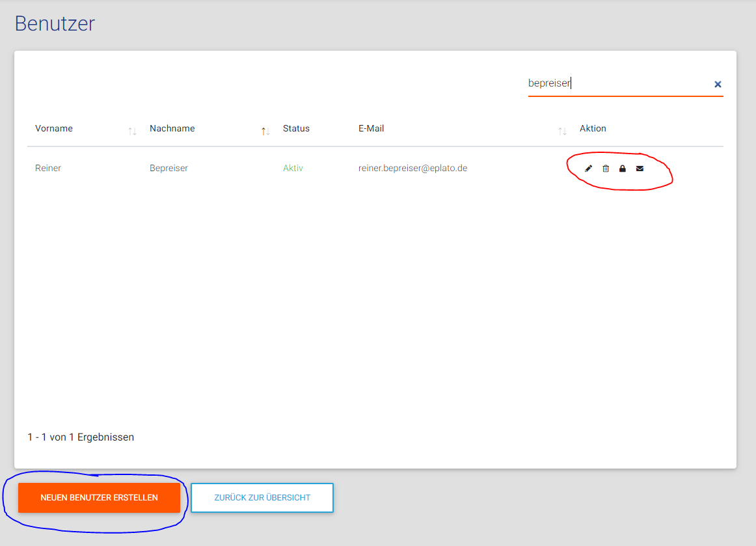The width and height of the screenshot is (756, 546).
Task: Click the Nachname column header label
Action: (172, 128)
